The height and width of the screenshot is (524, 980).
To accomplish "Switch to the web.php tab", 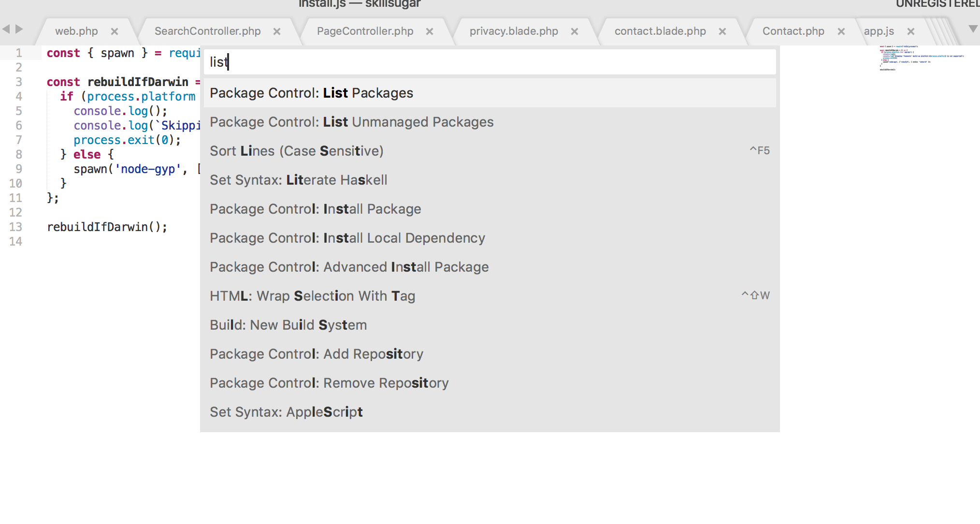I will pos(76,31).
